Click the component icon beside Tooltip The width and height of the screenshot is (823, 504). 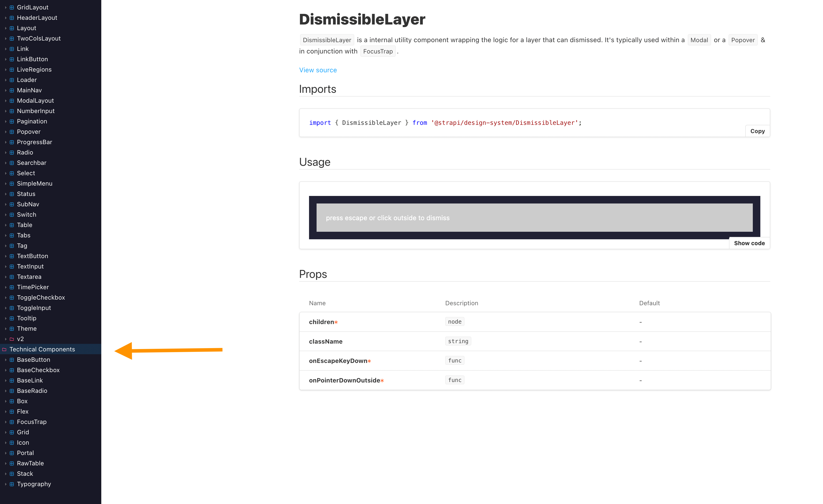pyautogui.click(x=12, y=318)
